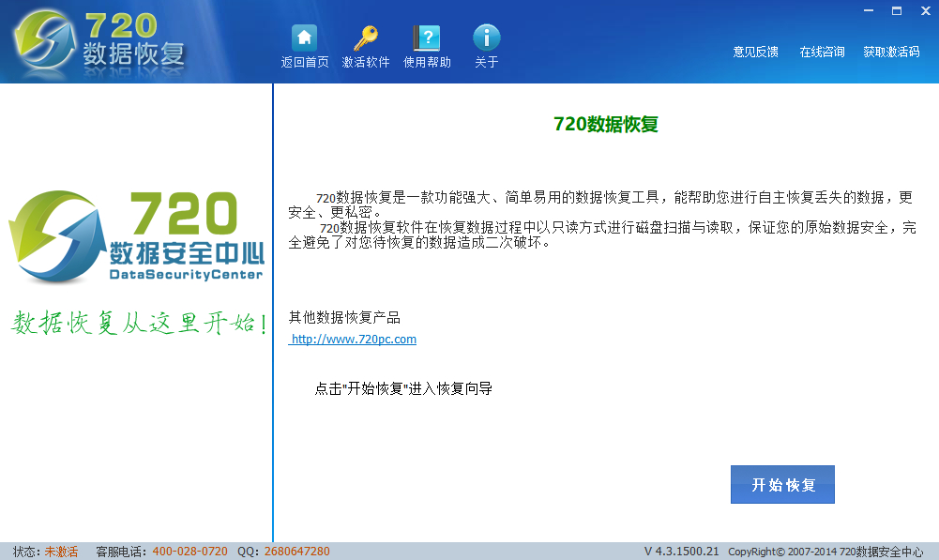The width and height of the screenshot is (939, 560).
Task: Maximize the application window
Action: [x=897, y=10]
